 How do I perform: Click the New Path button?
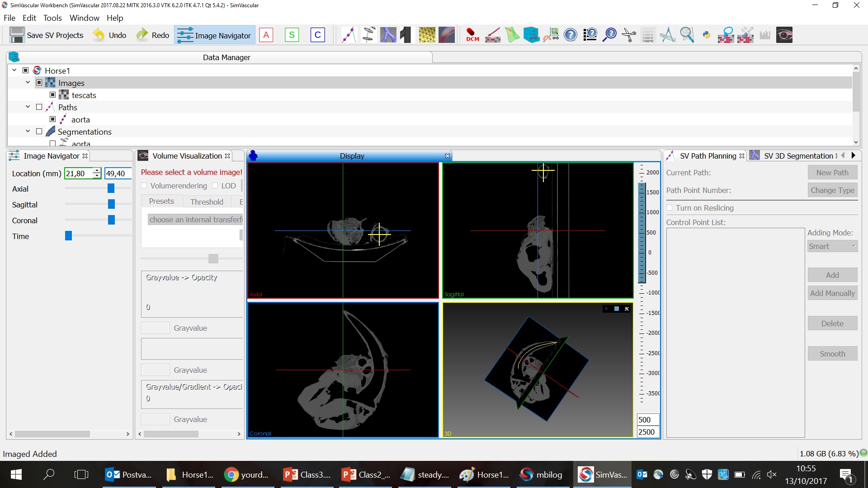coord(832,173)
